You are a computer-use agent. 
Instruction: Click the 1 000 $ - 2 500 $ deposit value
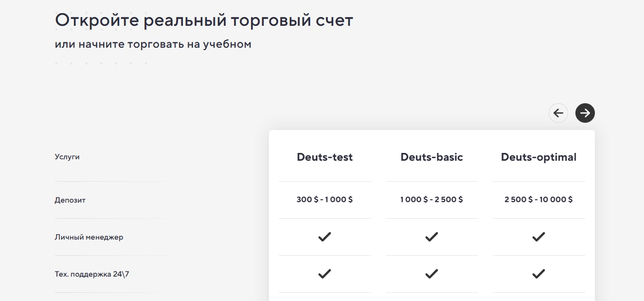coord(432,200)
